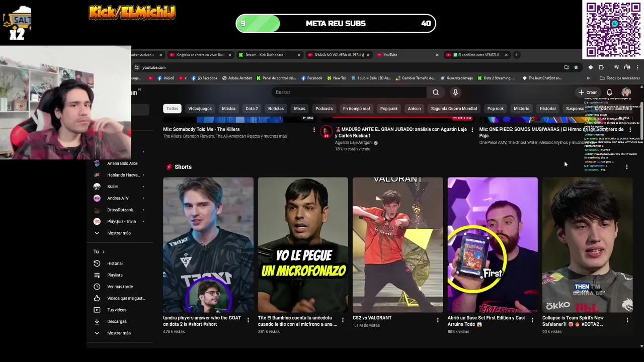Select the Pop punk filter chip
644x362 pixels.
pos(389,109)
